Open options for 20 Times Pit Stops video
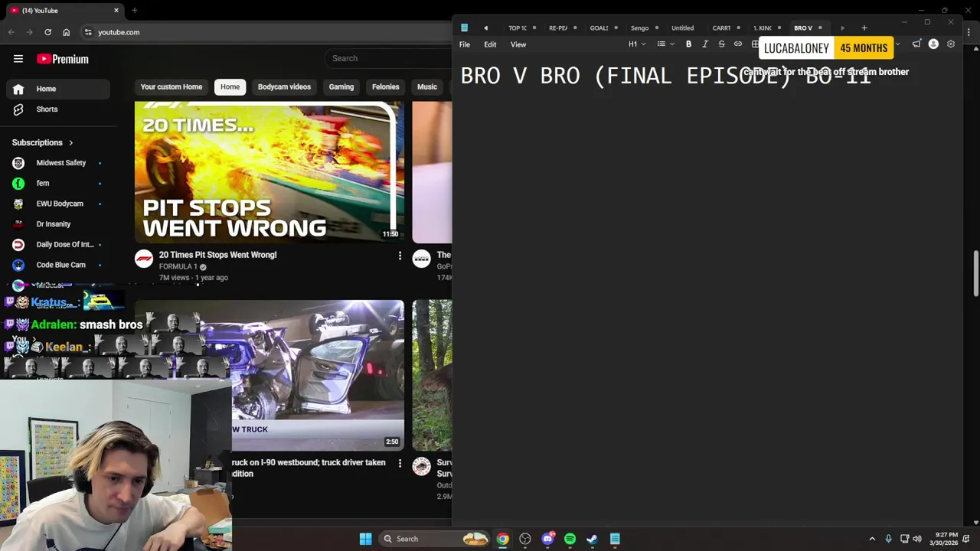Screen dimensions: 980x551 pyautogui.click(x=400, y=256)
